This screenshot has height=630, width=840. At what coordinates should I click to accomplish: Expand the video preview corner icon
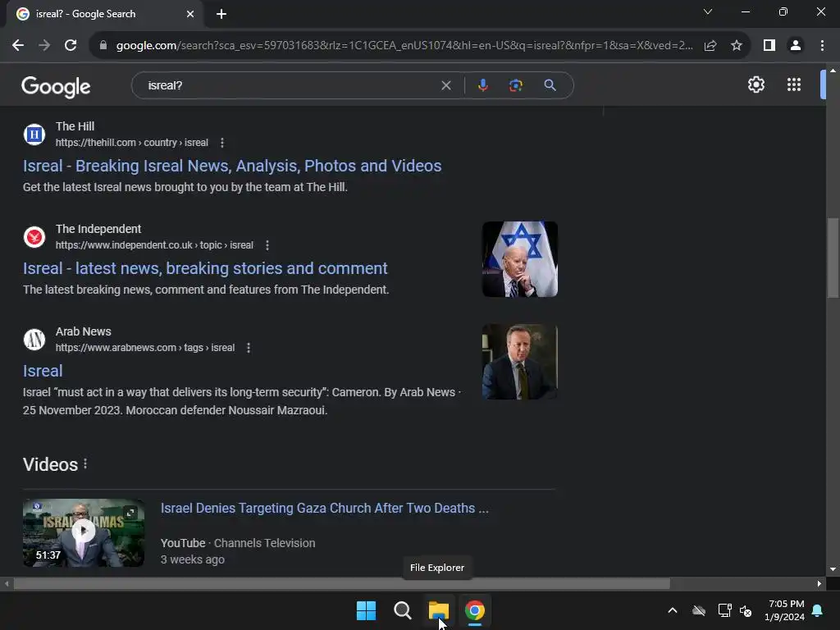[x=130, y=513]
